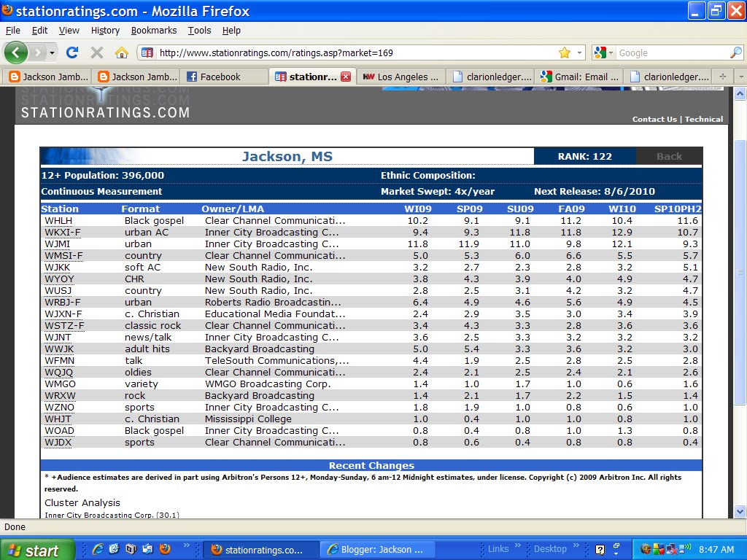Viewport: 747px width, 560px height.
Task: Open the search engine selector dropdown
Action: click(x=604, y=52)
